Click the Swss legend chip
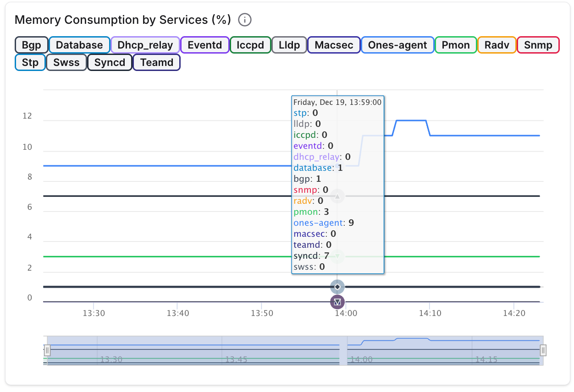 pos(66,63)
